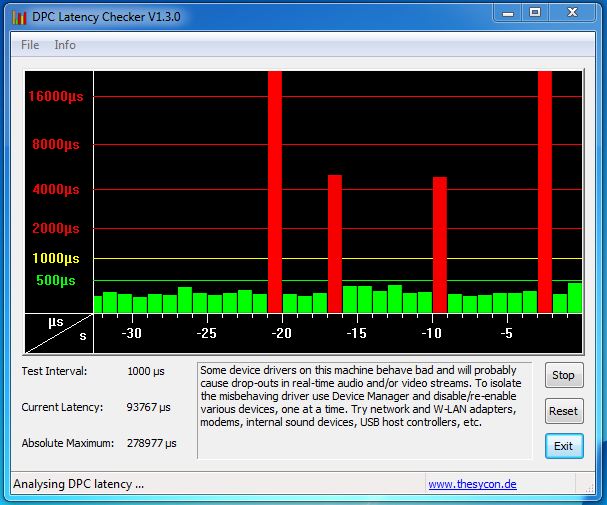This screenshot has height=505, width=607.
Task: Open the File menu
Action: [x=30, y=45]
